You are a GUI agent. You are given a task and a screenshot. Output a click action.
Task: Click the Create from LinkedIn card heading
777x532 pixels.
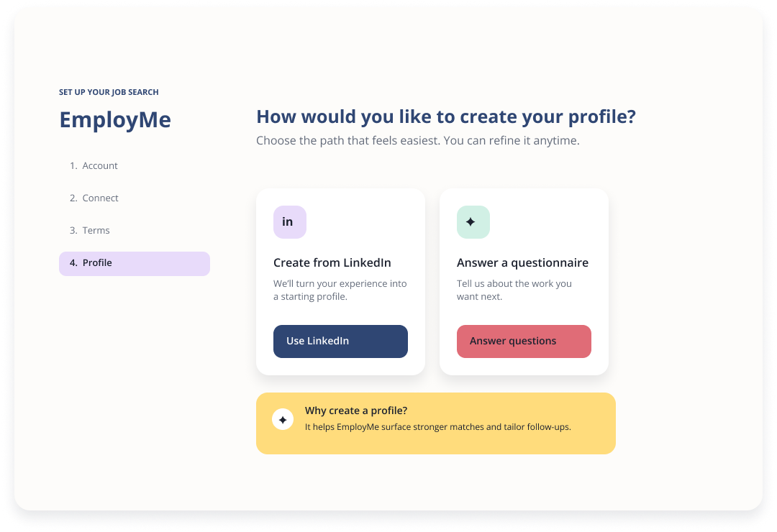point(332,262)
